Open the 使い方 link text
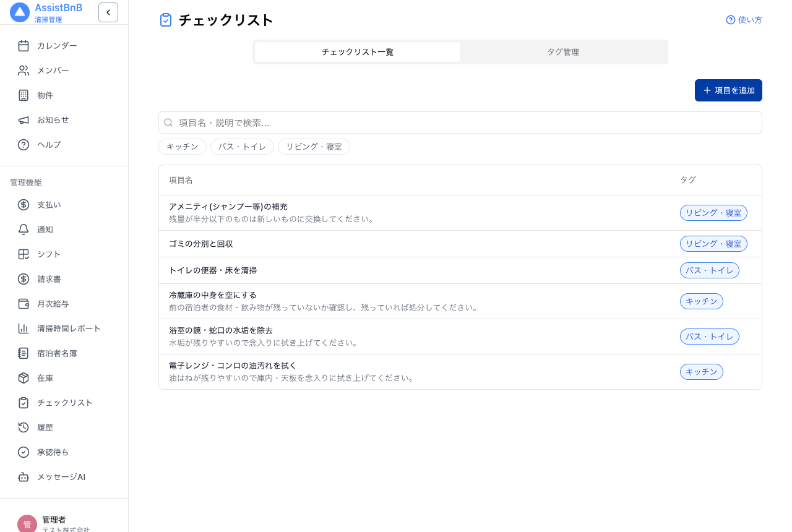Viewport: 792px width, 532px height. 750,20
